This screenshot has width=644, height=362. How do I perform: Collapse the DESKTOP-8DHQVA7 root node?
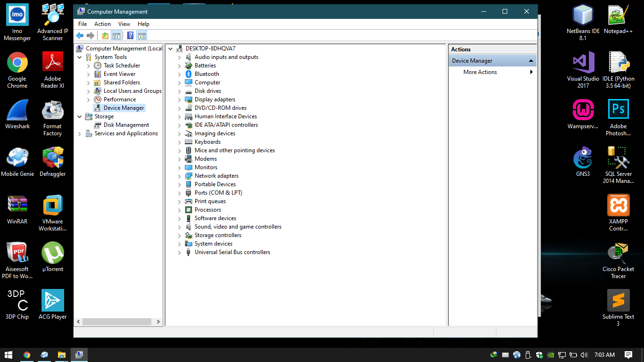click(x=170, y=48)
